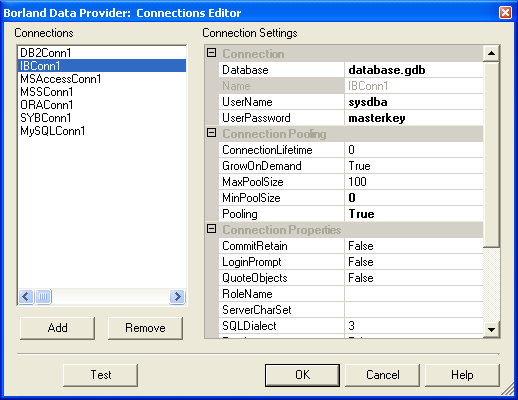Click the MaxPoolSize value 100

414,182
